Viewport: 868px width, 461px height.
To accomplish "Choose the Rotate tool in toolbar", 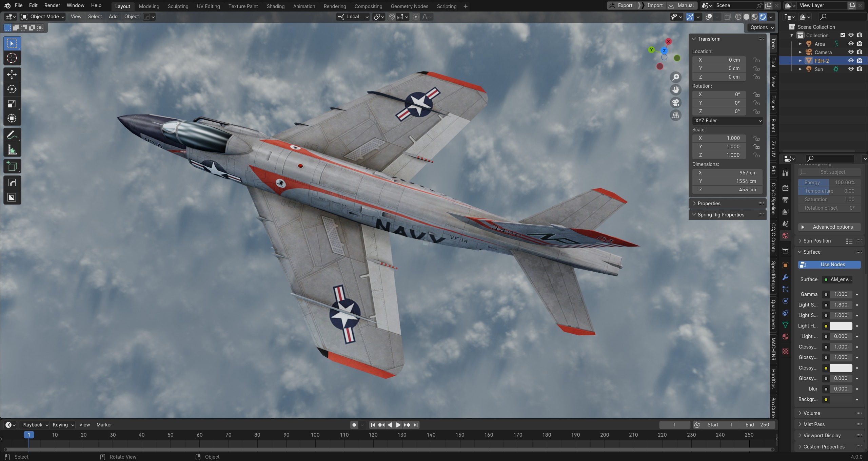I will (x=12, y=89).
